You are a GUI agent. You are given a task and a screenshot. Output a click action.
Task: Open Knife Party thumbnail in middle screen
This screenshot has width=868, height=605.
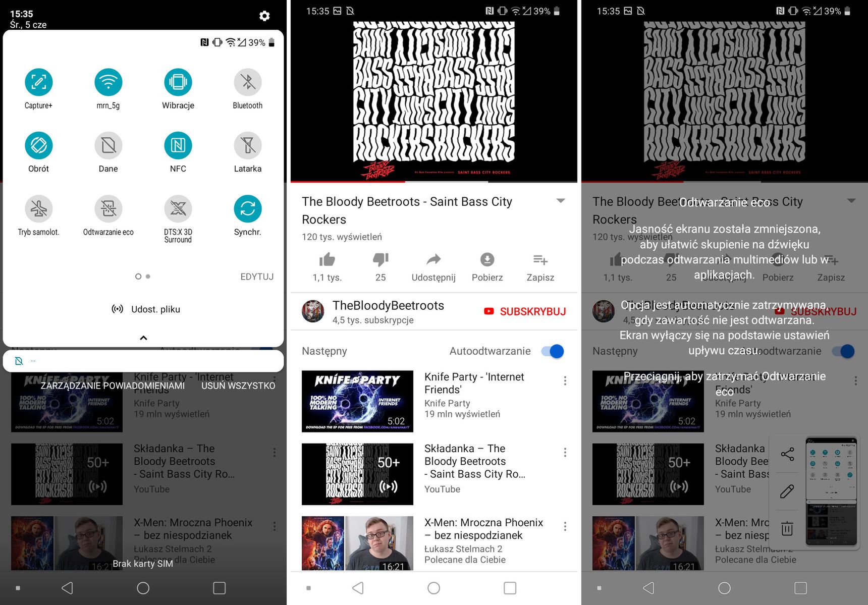coord(357,401)
